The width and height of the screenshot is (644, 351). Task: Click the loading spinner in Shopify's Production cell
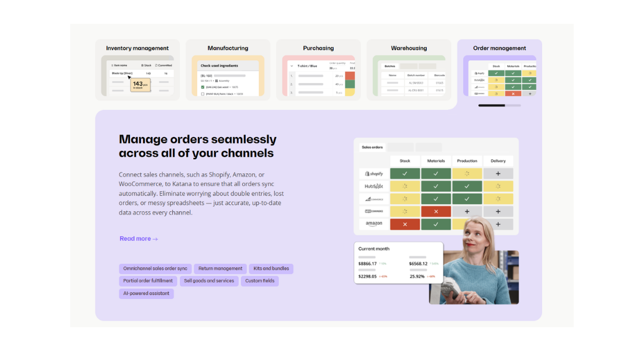pos(467,174)
